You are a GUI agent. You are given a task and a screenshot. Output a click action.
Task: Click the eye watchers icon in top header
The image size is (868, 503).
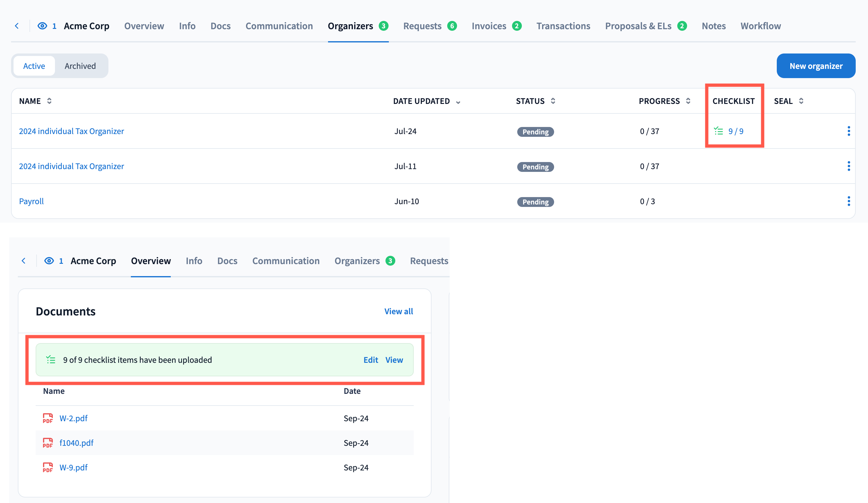pos(42,26)
